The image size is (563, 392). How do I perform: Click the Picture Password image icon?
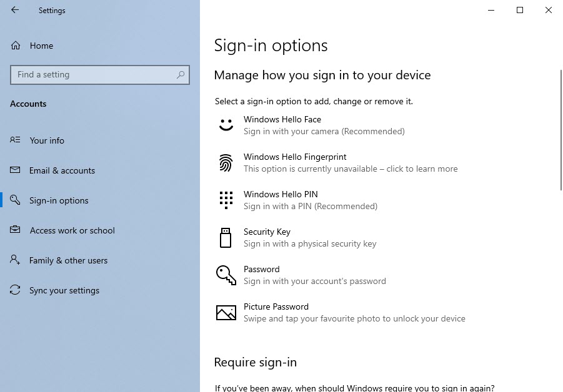pos(226,312)
